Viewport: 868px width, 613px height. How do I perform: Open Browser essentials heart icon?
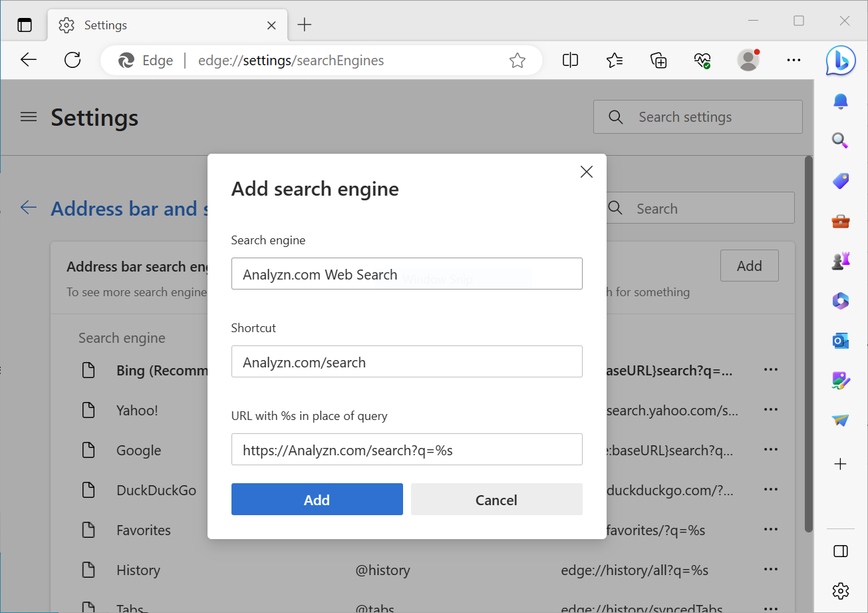click(702, 61)
